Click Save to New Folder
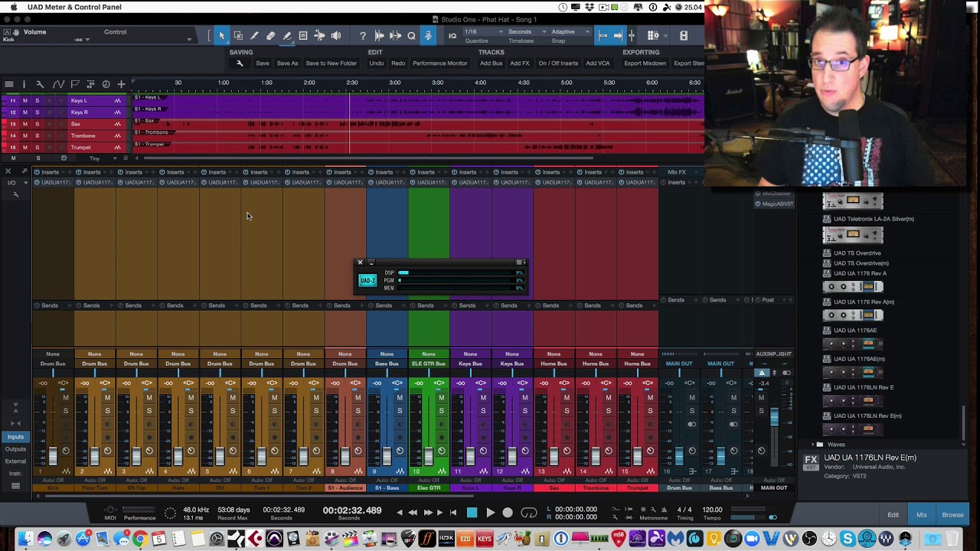 (x=331, y=64)
